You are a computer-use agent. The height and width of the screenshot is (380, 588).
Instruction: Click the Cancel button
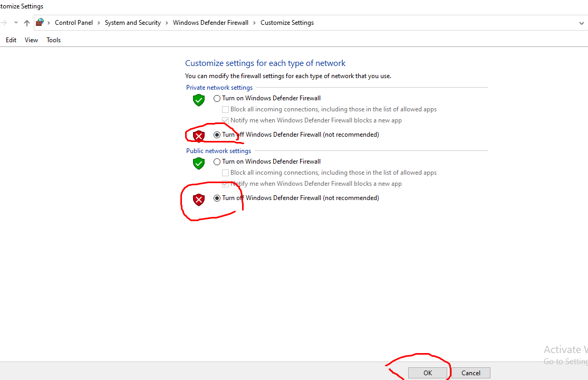tap(470, 373)
